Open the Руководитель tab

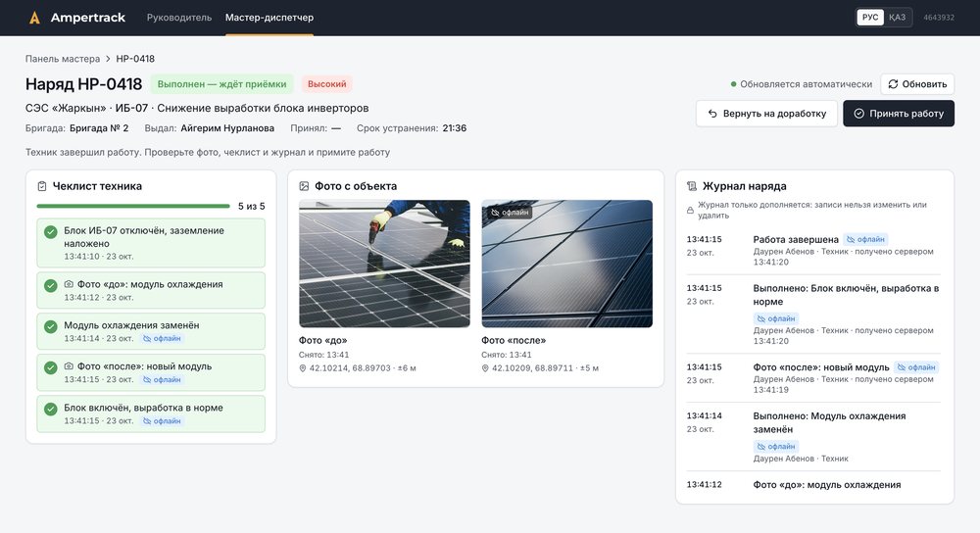[179, 18]
